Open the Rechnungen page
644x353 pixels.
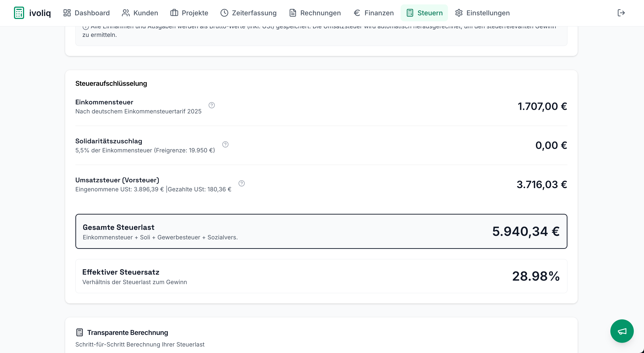coord(315,13)
